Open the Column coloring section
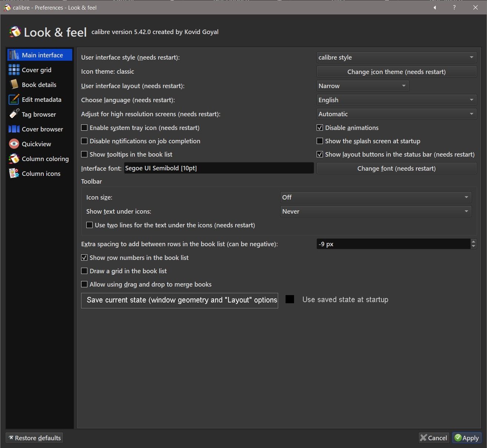The width and height of the screenshot is (487, 448). 40,159
